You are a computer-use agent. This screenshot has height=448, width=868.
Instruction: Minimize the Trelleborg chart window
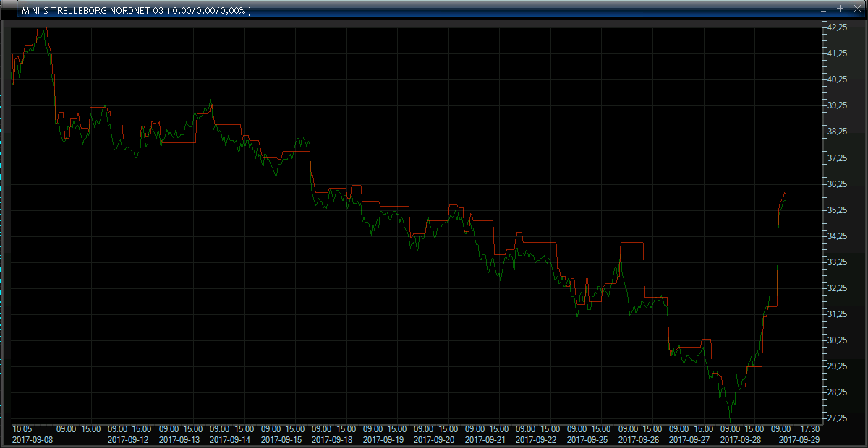[x=823, y=9]
